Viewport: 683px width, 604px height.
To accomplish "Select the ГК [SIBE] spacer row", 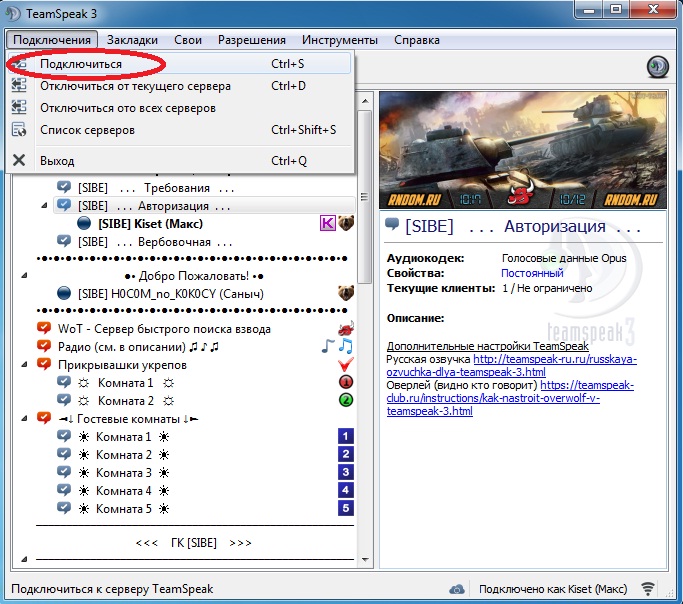I will pos(194,543).
